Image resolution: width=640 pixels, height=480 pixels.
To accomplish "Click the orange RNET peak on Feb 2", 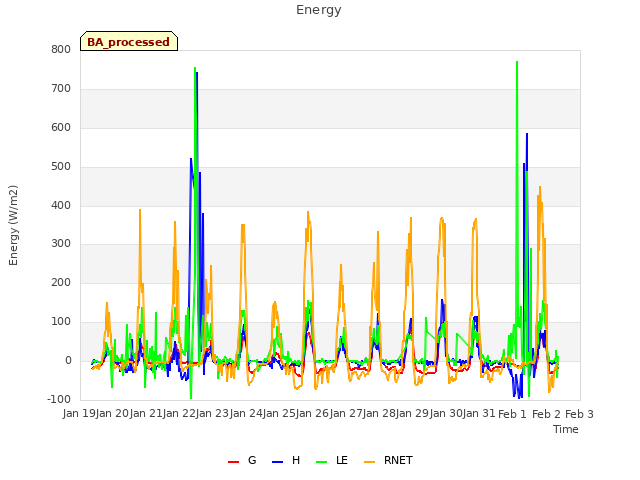I will [x=540, y=187].
